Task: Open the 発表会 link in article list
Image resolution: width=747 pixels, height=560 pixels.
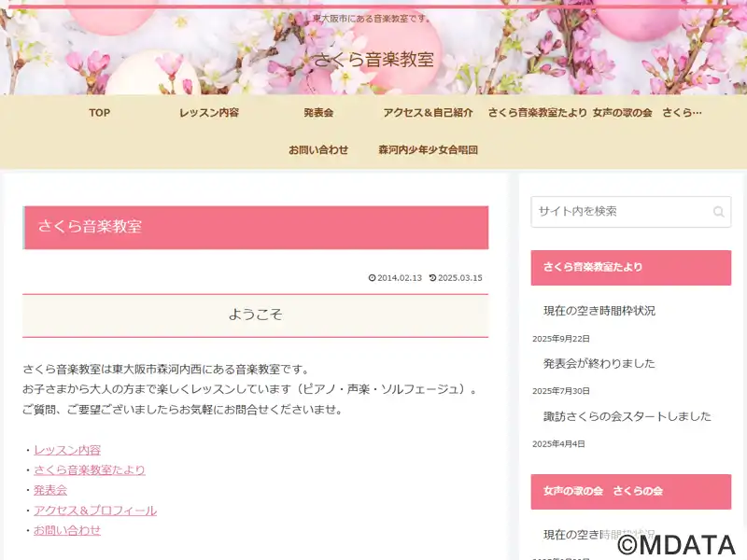Action: [50, 490]
